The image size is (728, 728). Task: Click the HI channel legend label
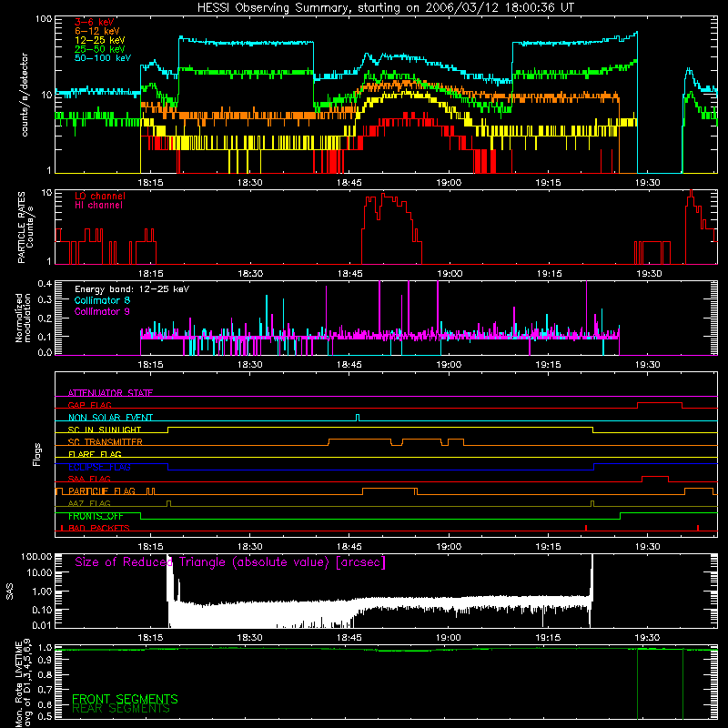98,206
